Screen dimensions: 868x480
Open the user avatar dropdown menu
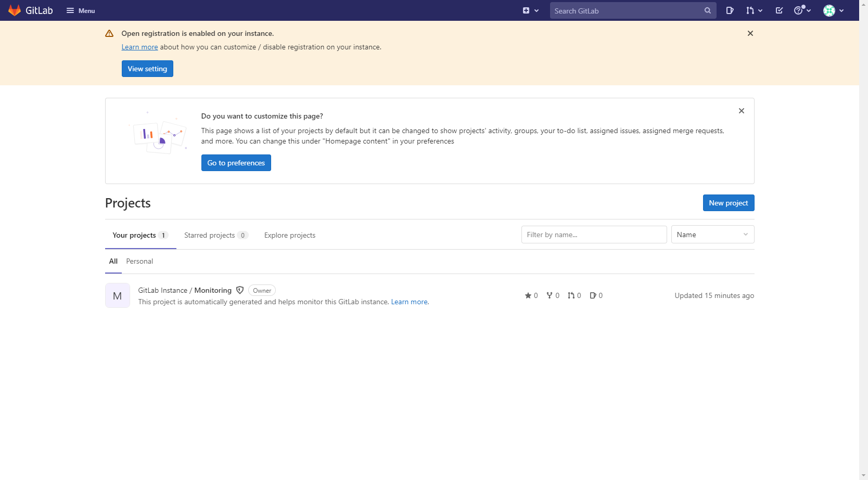[829, 10]
